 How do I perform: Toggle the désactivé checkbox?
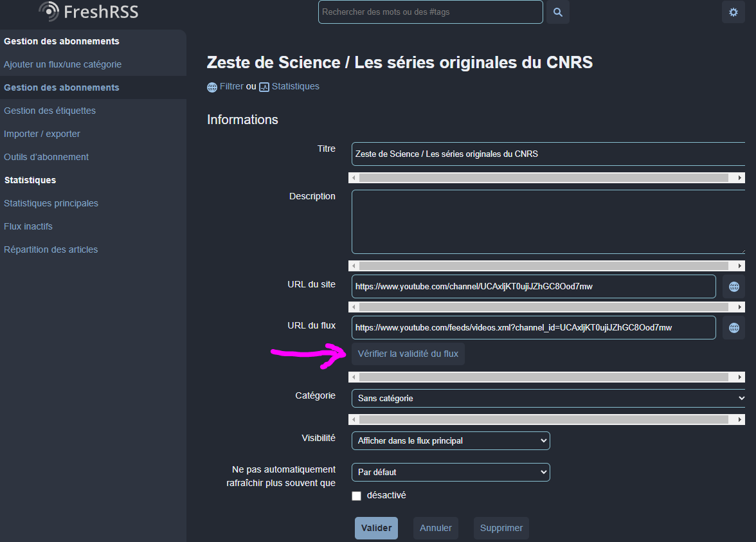[357, 496]
